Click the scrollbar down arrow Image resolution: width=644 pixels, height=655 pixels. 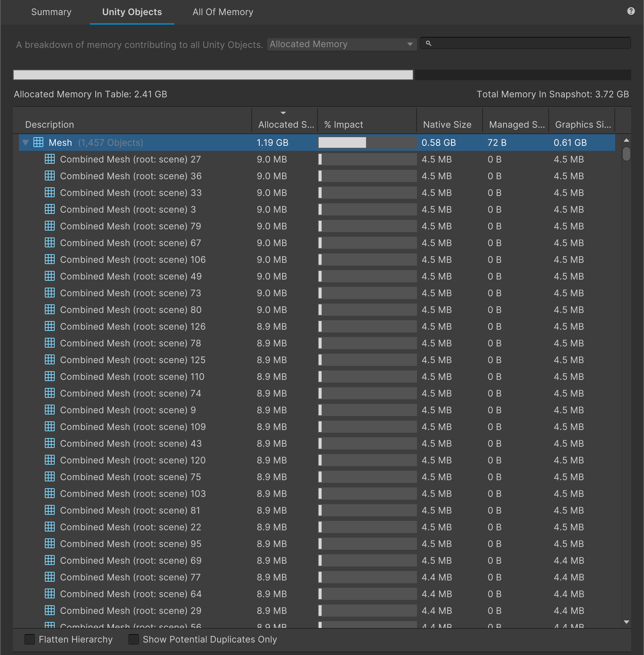click(x=627, y=622)
